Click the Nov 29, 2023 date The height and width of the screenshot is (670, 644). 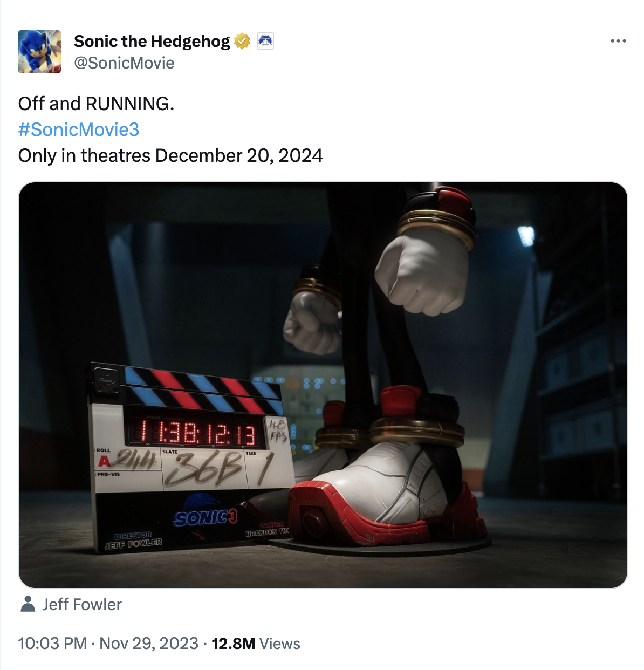point(149,644)
